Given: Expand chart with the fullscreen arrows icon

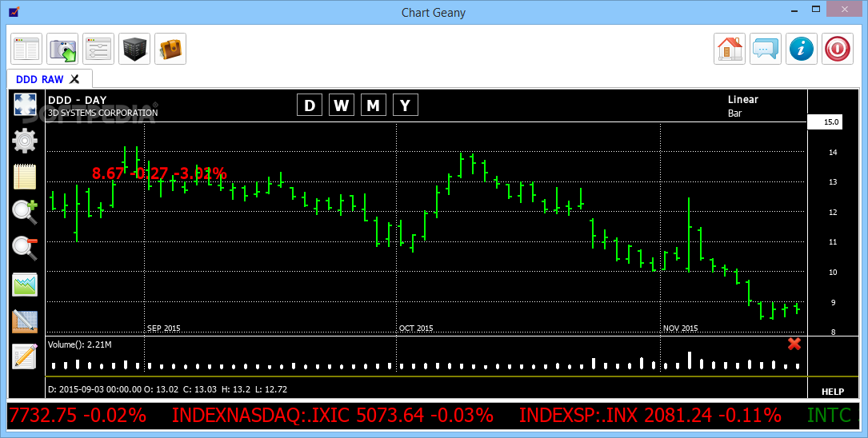Looking at the screenshot, I should 25,105.
